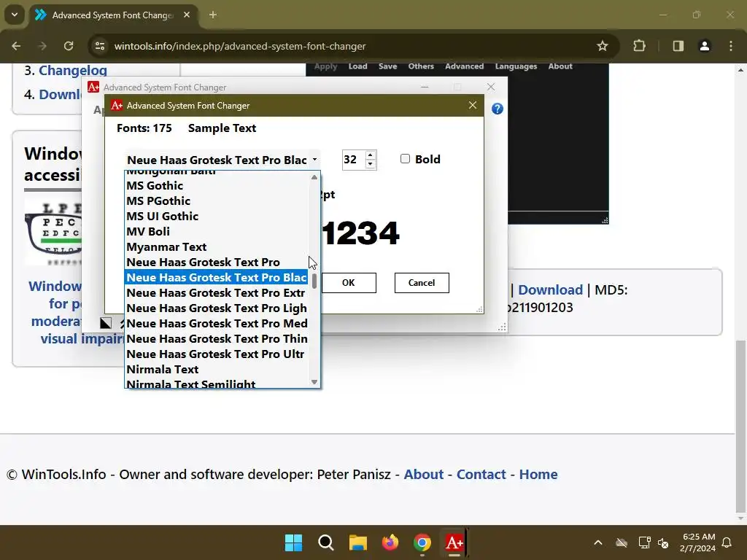Increase the font size spinner up arrow
The image size is (747, 560).
coord(370,155)
